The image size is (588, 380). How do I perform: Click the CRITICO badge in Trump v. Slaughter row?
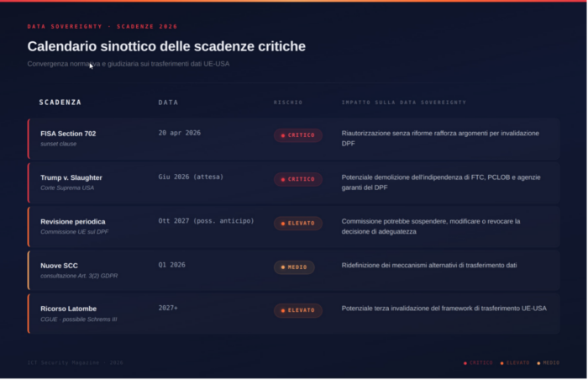click(x=297, y=179)
